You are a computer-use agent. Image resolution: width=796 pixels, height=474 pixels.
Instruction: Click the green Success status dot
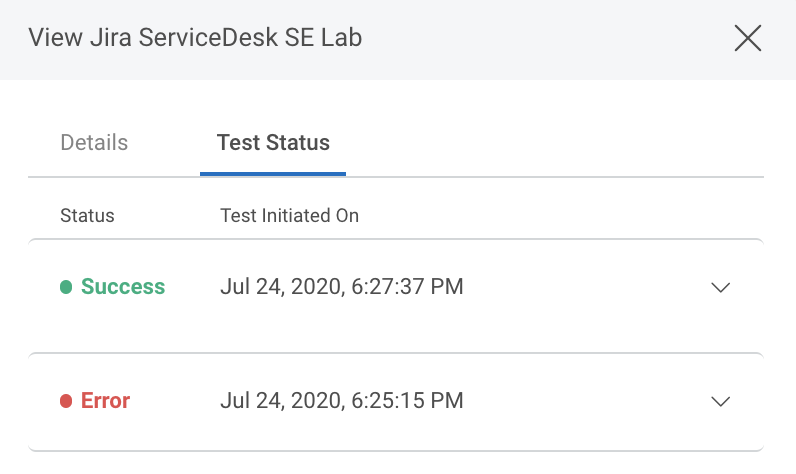click(66, 288)
